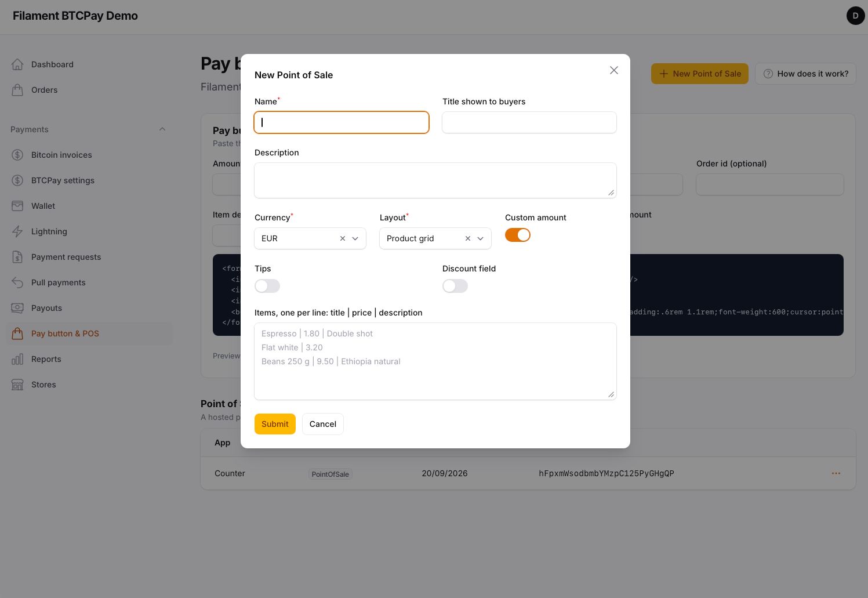
Task: Click the Orders shopping bag icon
Action: coord(17,90)
